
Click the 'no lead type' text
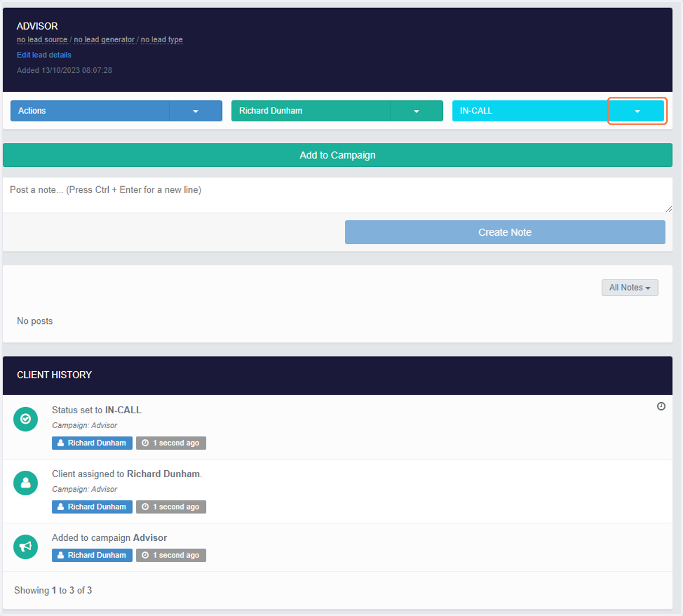click(x=162, y=40)
